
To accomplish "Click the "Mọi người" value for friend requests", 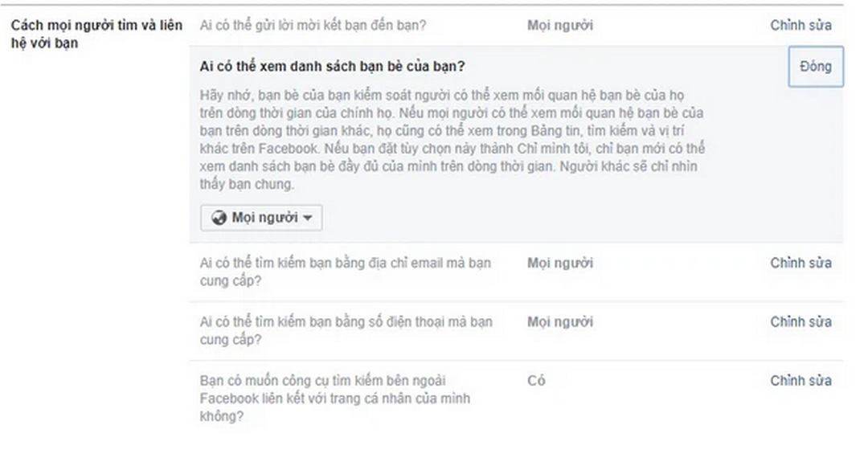I will (x=559, y=26).
